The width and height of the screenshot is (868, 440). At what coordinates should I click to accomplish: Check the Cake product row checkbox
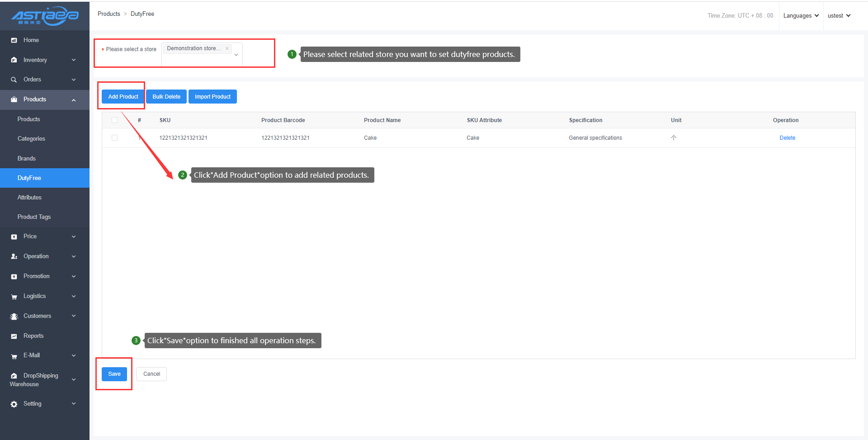pos(114,138)
